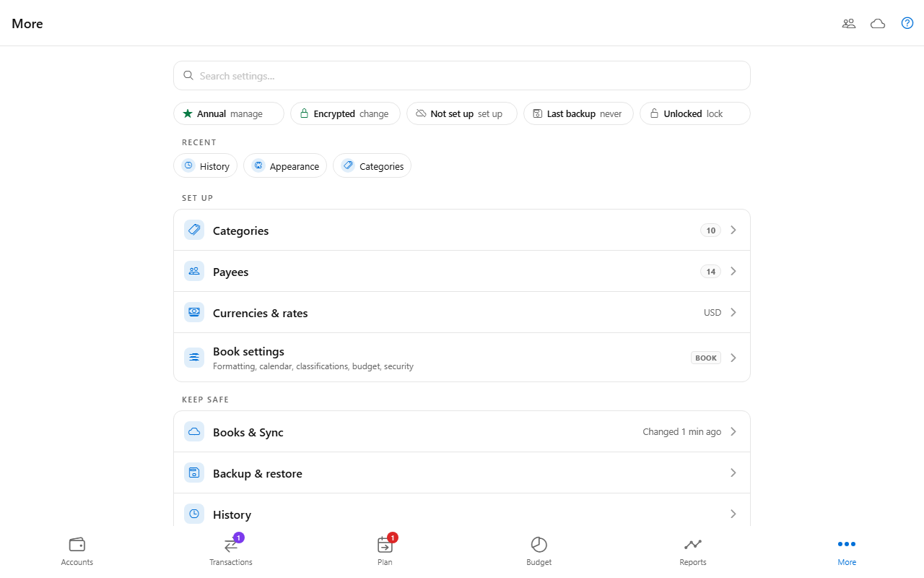Click the Payees people icon
This screenshot has height=578, width=924.
coord(194,271)
